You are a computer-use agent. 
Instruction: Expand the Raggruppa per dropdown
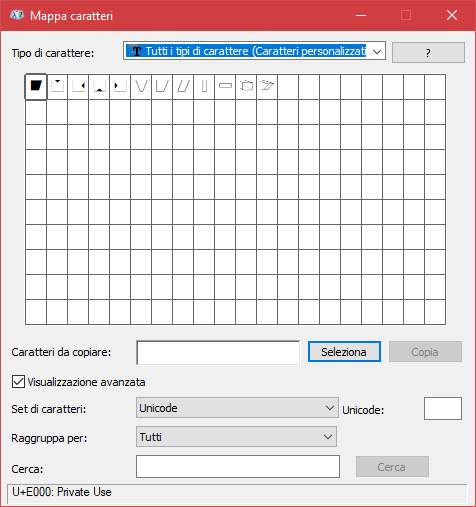(x=236, y=437)
